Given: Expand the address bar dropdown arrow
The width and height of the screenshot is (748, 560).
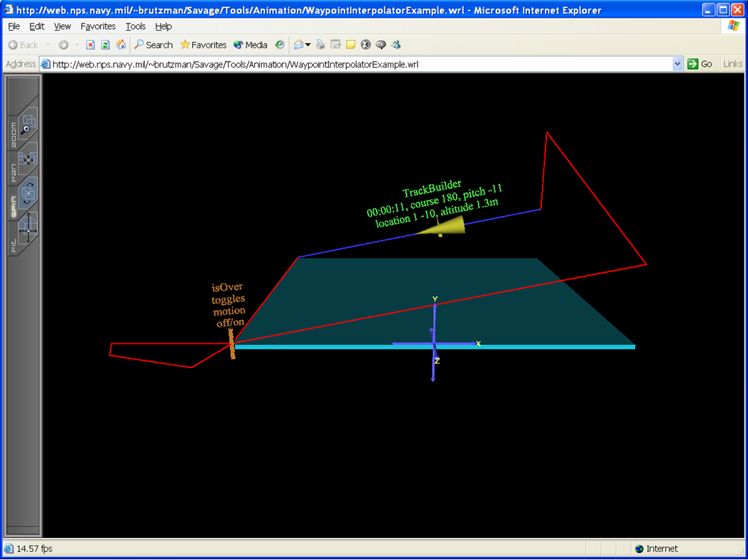Looking at the screenshot, I should tap(677, 64).
